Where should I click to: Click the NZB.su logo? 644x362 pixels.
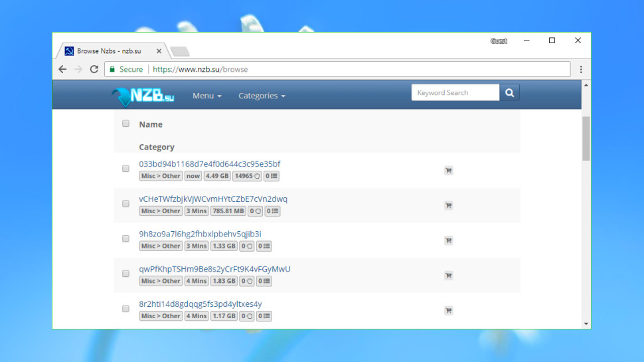pos(143,96)
